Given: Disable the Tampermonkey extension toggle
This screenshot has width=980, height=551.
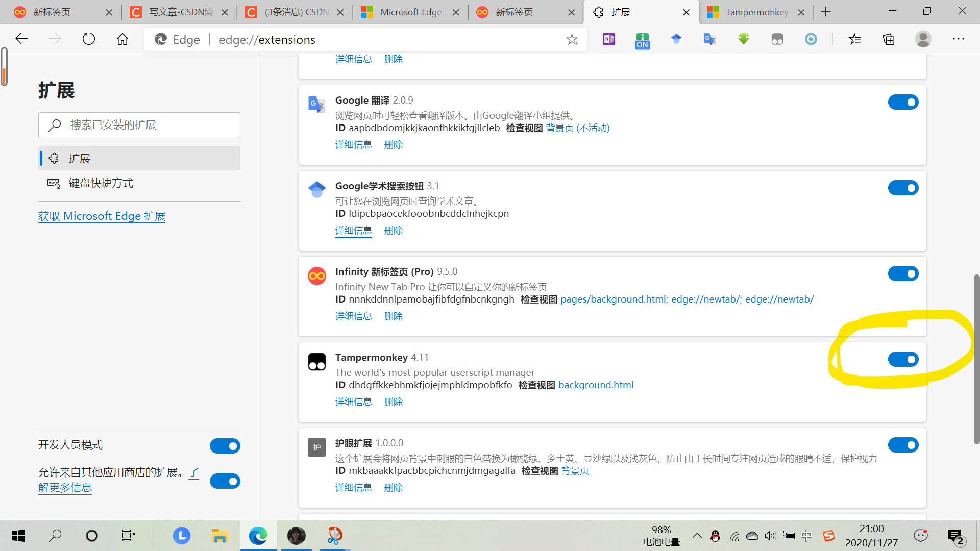Looking at the screenshot, I should (x=903, y=359).
